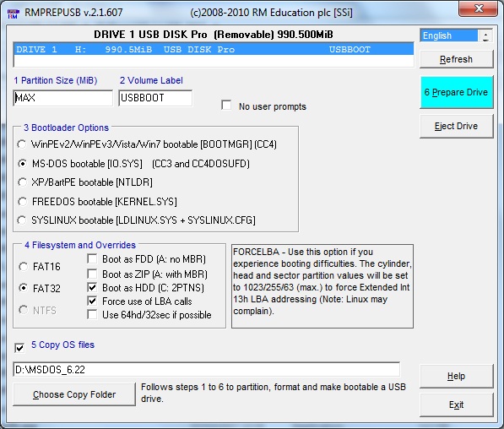Enable Use 64hd/32sec if possible checkbox
The width and height of the screenshot is (504, 429).
click(92, 314)
